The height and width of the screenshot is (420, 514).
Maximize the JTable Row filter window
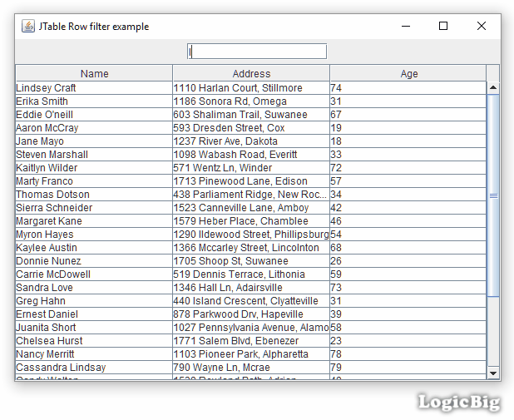point(443,26)
